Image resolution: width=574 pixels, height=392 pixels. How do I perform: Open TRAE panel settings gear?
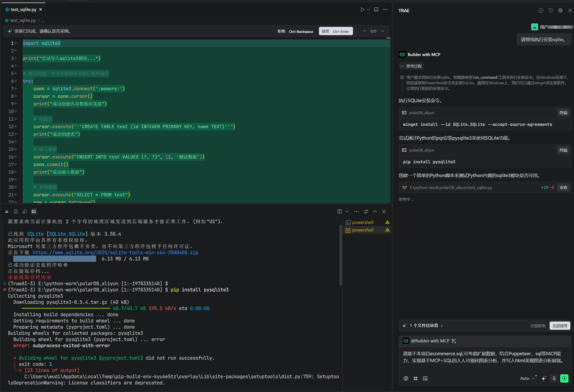tap(560, 10)
